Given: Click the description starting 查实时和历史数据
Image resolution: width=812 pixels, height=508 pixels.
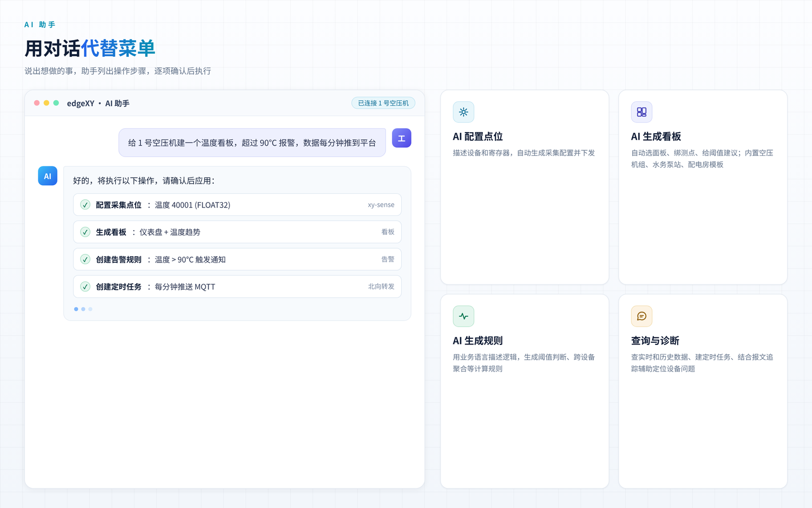Looking at the screenshot, I should pyautogui.click(x=702, y=363).
